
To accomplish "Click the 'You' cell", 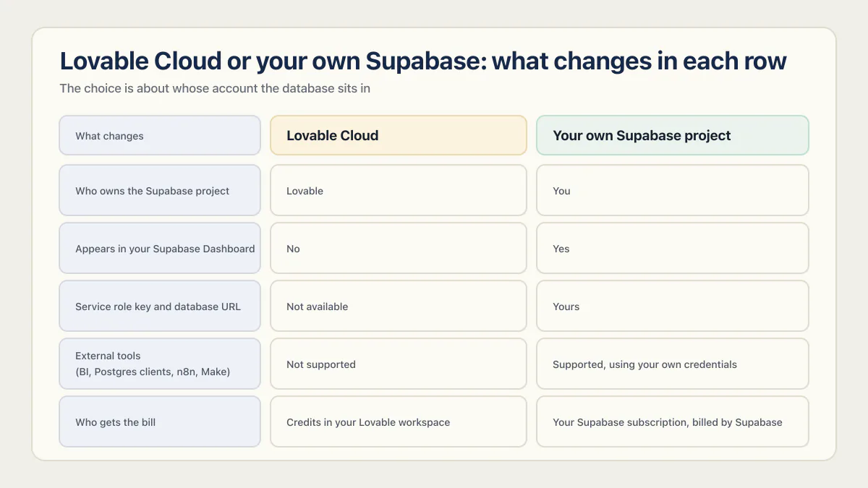I will pos(673,190).
